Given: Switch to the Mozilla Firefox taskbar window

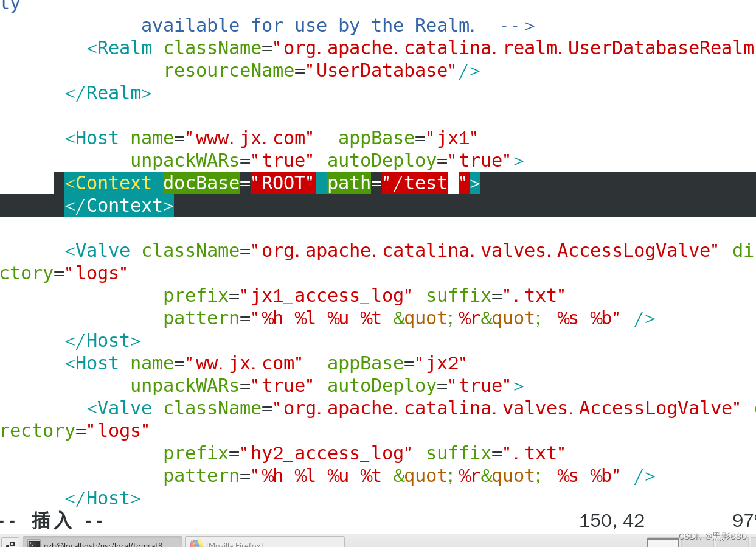Looking at the screenshot, I should click(x=265, y=542).
